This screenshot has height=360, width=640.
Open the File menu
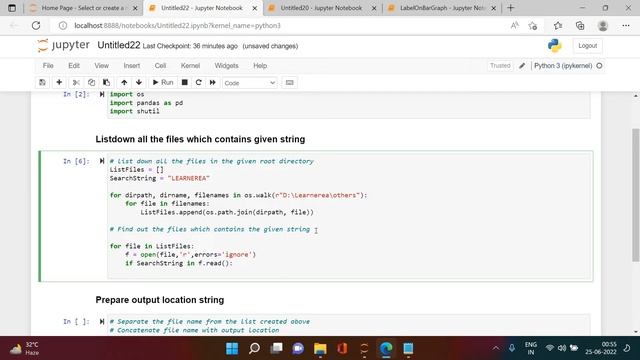click(x=48, y=66)
